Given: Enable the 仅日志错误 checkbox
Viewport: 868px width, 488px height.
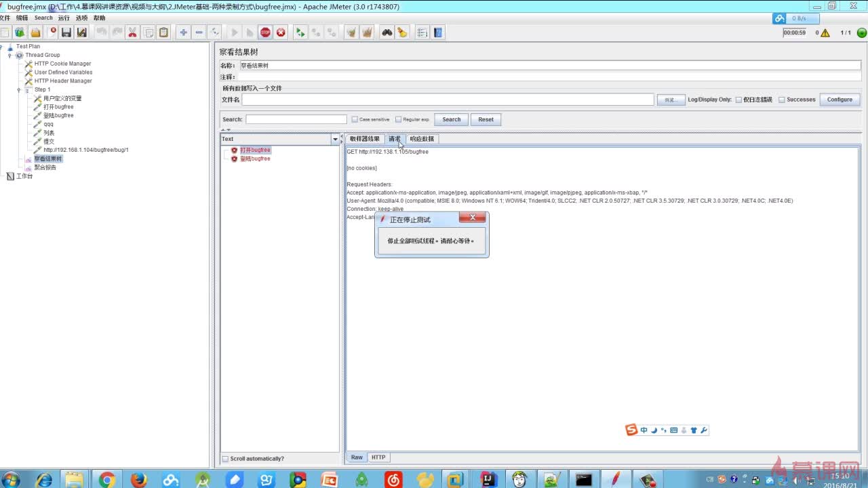Looking at the screenshot, I should 739,100.
